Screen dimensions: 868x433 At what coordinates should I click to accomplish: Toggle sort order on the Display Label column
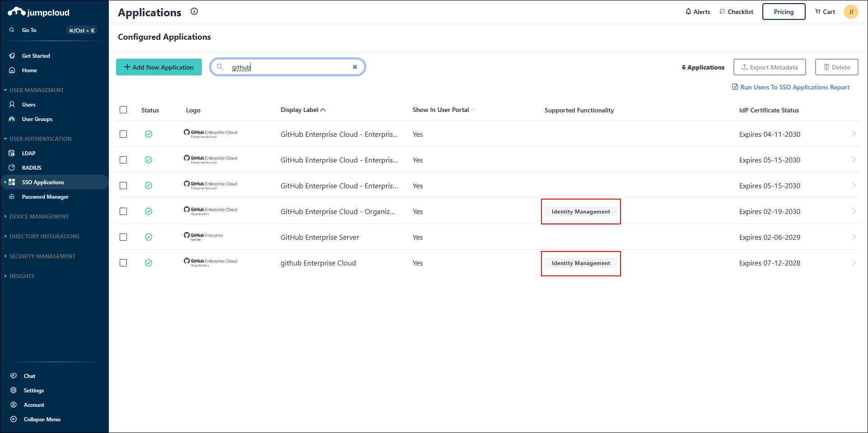[303, 109]
